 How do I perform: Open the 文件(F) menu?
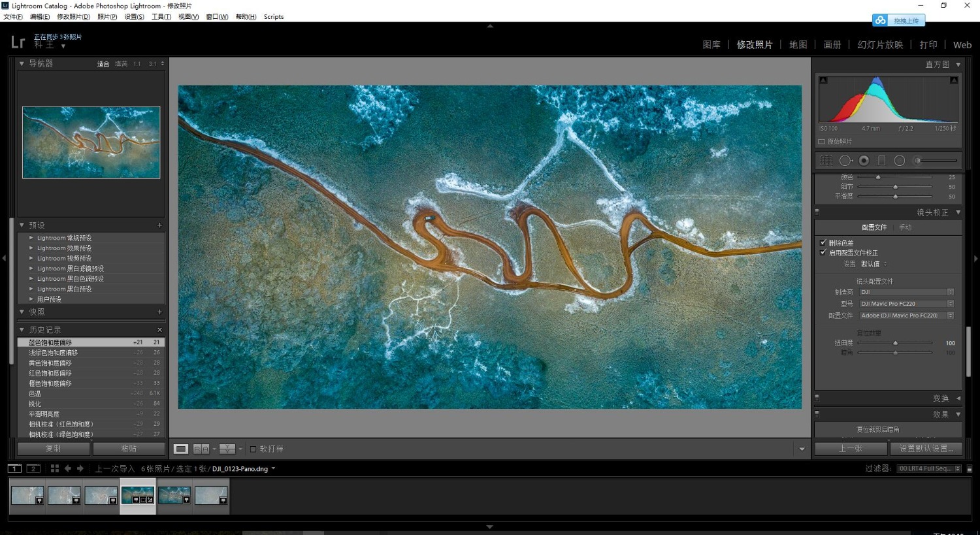13,17
